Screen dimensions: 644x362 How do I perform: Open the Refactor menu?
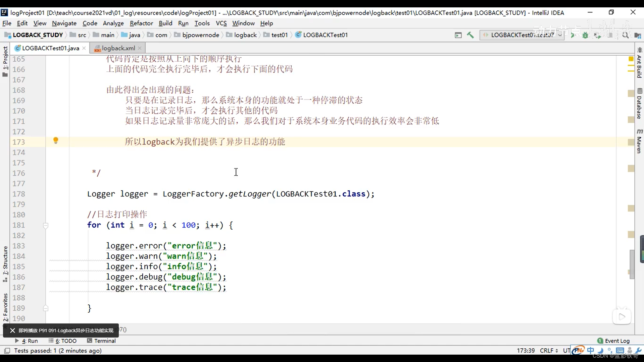tap(141, 23)
